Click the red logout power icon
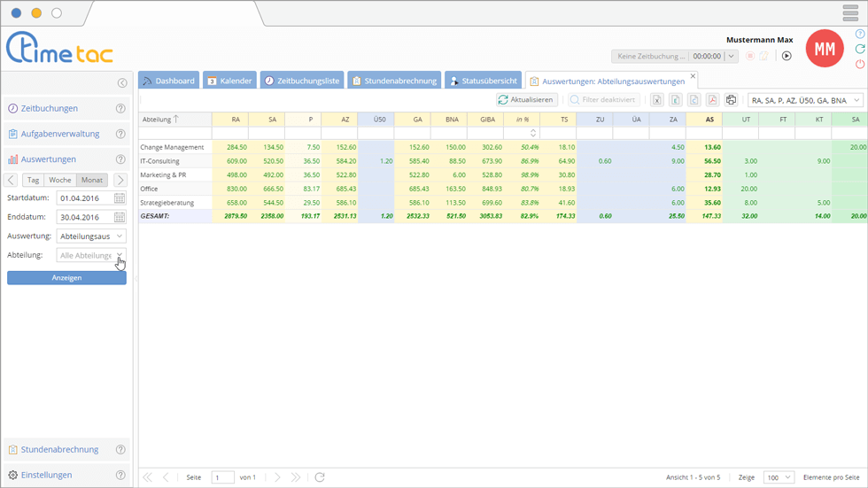Image resolution: width=868 pixels, height=488 pixels. [859, 65]
